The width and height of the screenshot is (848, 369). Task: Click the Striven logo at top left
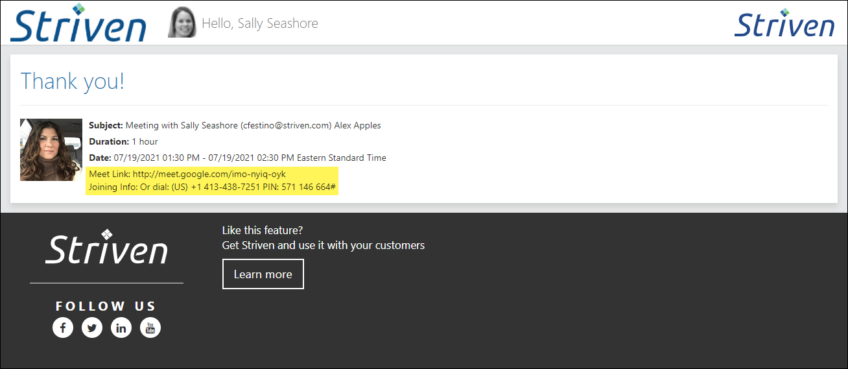[x=78, y=23]
